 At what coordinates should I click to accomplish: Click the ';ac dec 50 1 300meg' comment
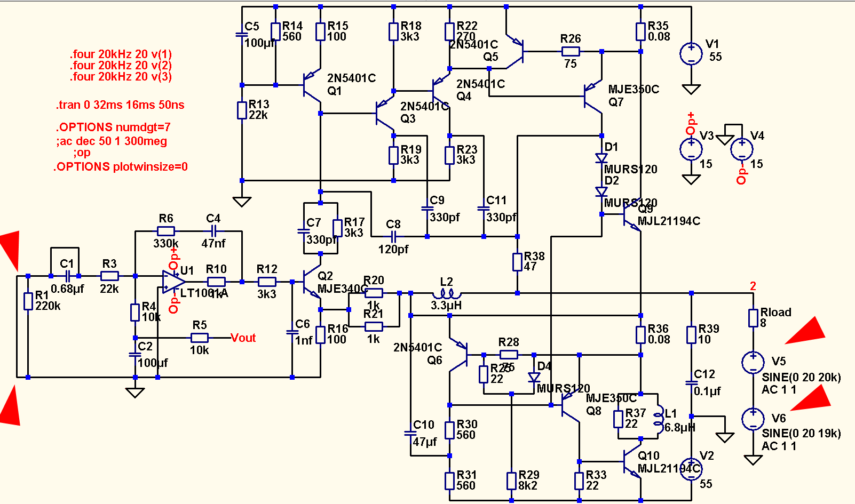(112, 141)
